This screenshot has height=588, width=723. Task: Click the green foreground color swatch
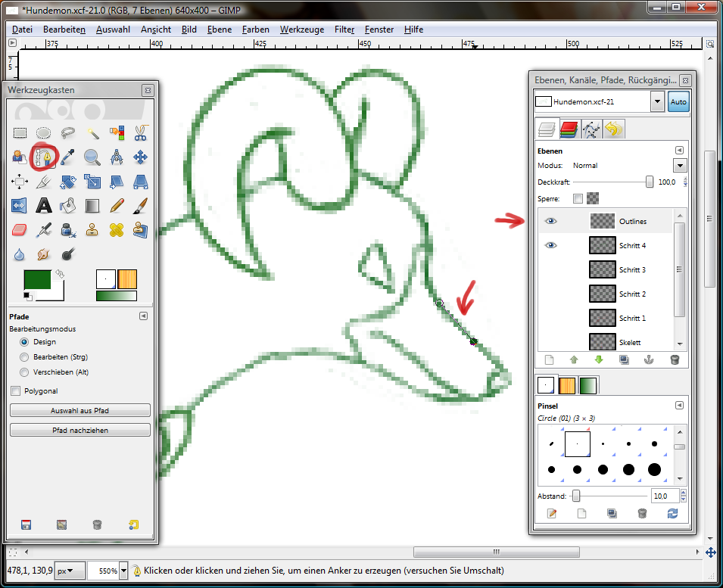pos(37,280)
